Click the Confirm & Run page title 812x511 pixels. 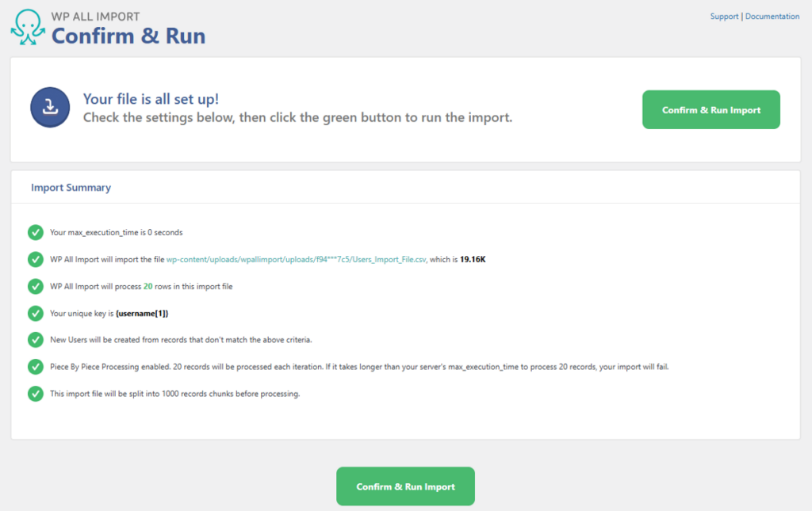click(128, 36)
